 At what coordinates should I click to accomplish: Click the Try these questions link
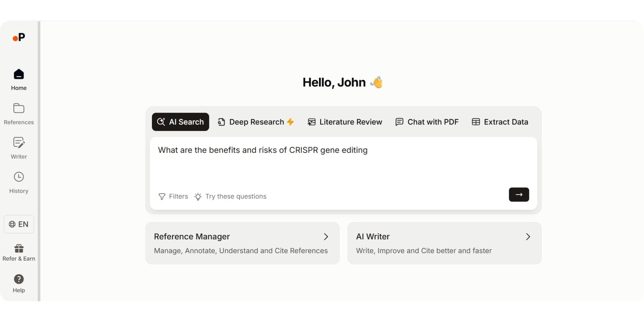point(236,196)
